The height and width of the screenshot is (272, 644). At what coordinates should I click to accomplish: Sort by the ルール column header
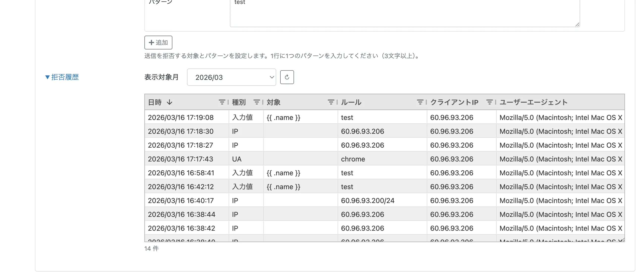(x=351, y=102)
